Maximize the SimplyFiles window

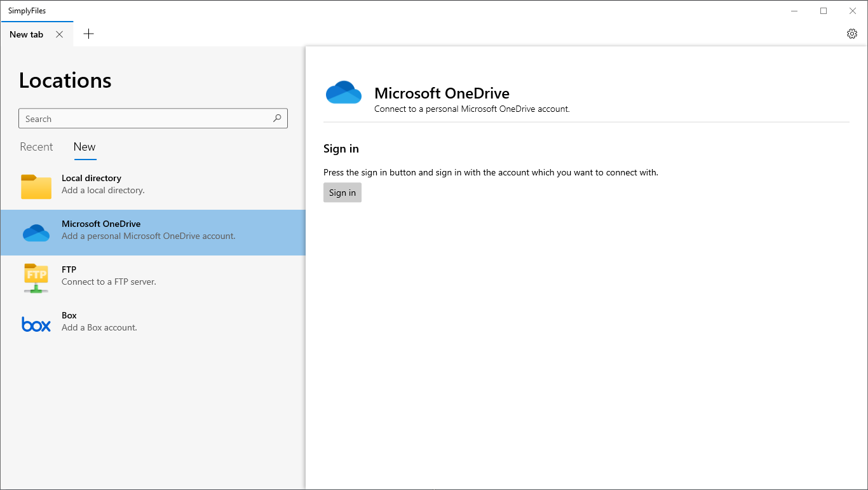pos(824,11)
